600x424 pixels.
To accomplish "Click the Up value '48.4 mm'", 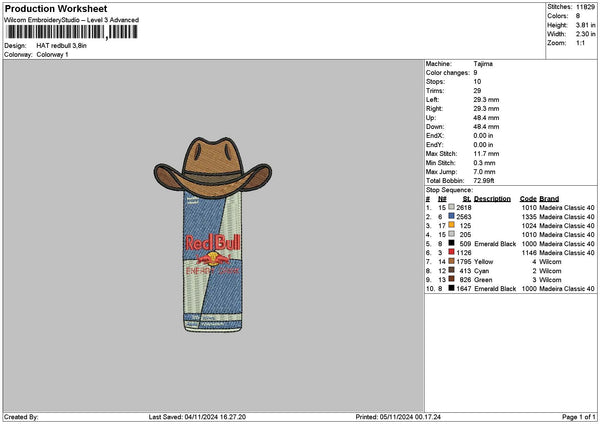I will click(x=486, y=118).
